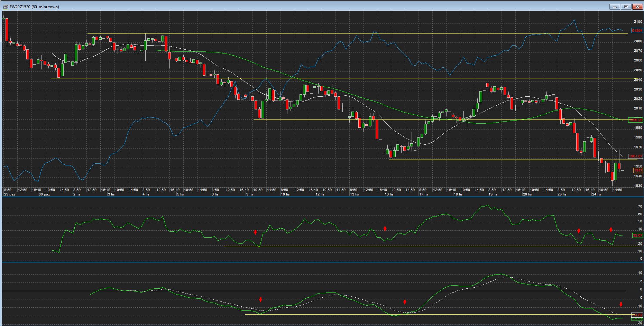Click the blue 61804 value label
Viewport: 644px width, 326px height.
coord(637,31)
